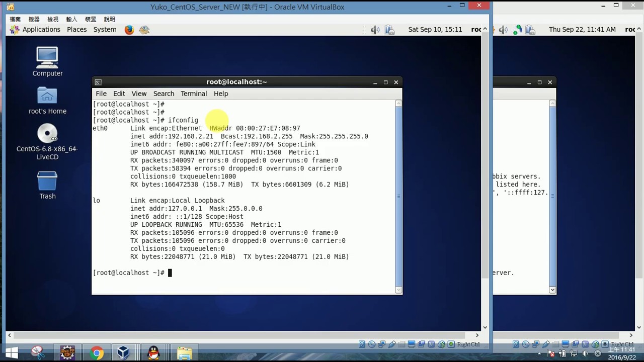Open VirtualBox 檢視 menu
The image size is (644, 362).
(x=53, y=19)
